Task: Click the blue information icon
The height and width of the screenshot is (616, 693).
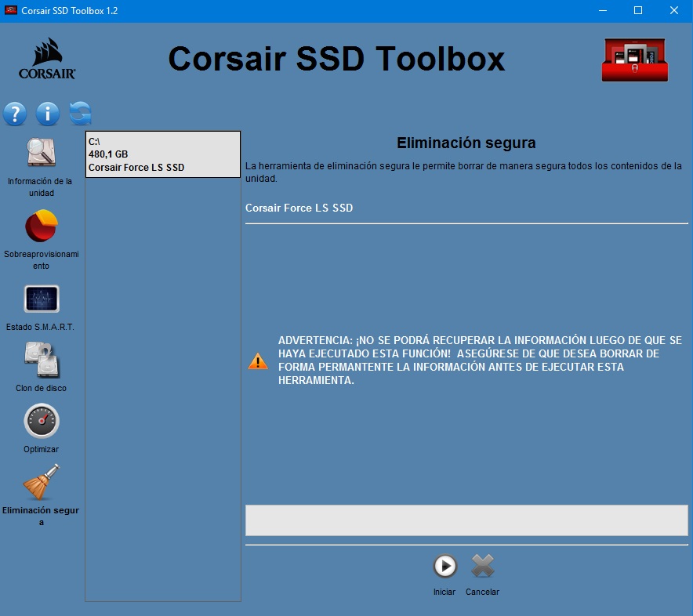Action: tap(47, 114)
